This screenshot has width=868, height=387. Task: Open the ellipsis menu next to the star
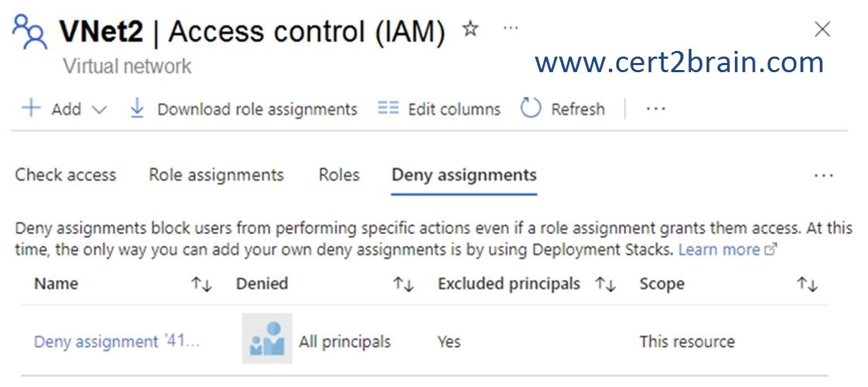[x=510, y=28]
